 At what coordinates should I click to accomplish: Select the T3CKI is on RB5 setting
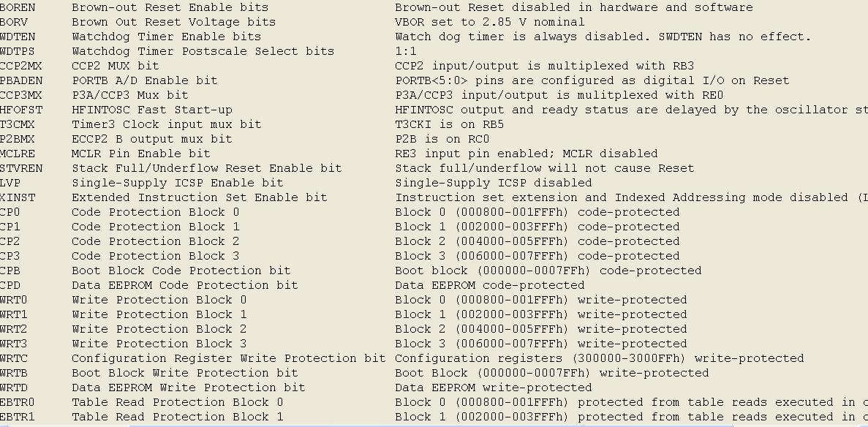(x=449, y=124)
